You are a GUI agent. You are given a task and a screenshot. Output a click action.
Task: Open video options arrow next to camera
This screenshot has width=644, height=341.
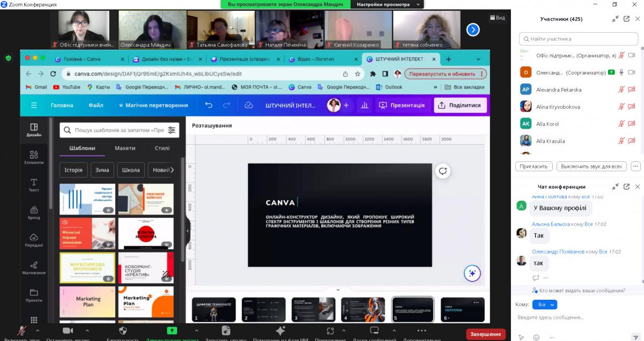(87, 330)
